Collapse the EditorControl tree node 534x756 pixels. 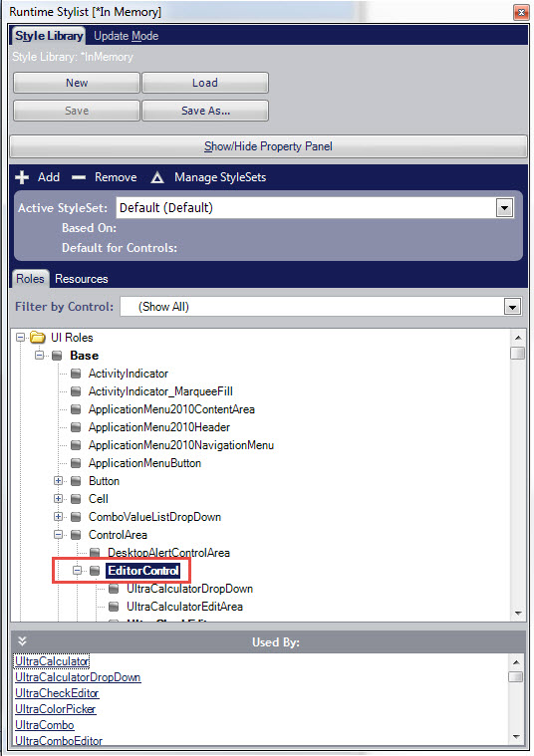click(x=77, y=571)
